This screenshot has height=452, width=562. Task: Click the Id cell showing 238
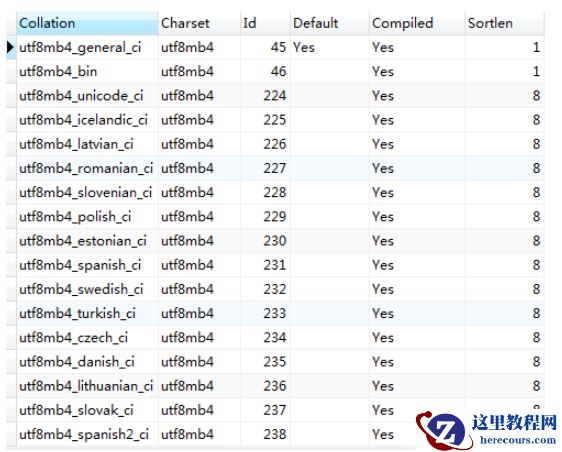coord(265,434)
